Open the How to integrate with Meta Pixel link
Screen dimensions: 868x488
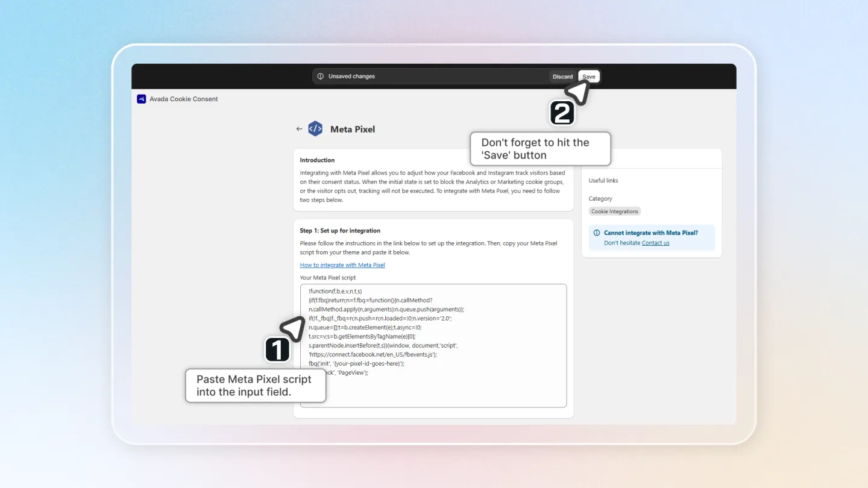[x=342, y=265]
